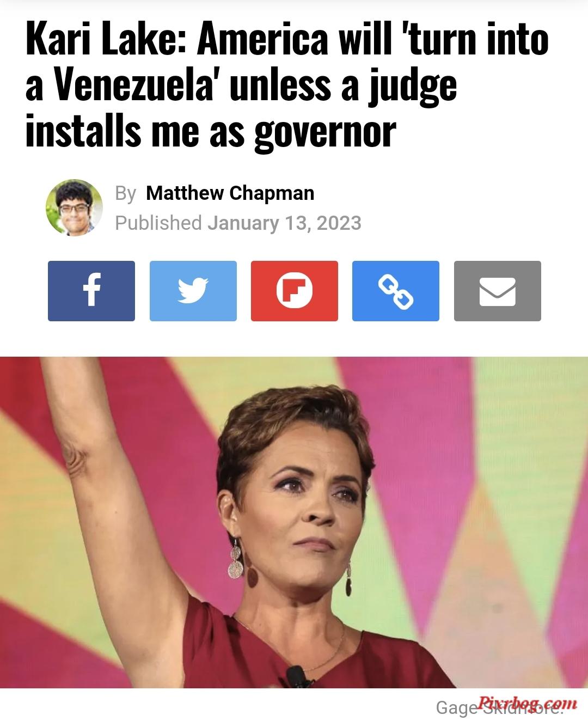Share to Flipboard using red icon
The height and width of the screenshot is (721, 588).
[295, 291]
